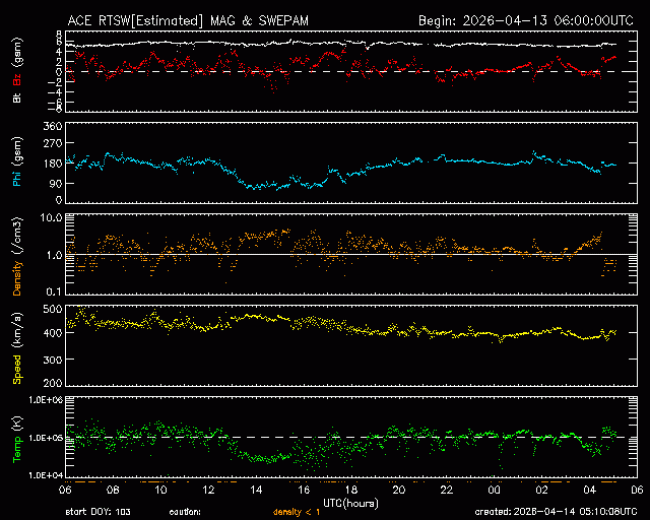Click the title "ACE RTSW[Estimated] MAG & SWEPAM"
The width and height of the screenshot is (650, 520).
[188, 21]
